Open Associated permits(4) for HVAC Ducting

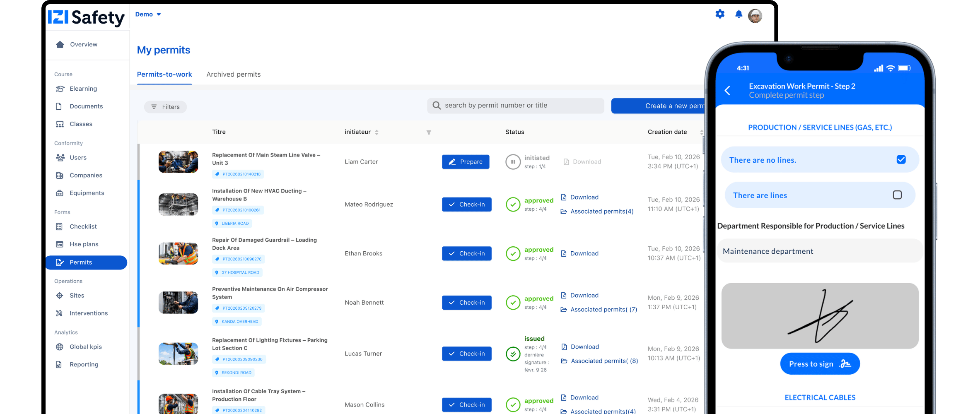[601, 212]
